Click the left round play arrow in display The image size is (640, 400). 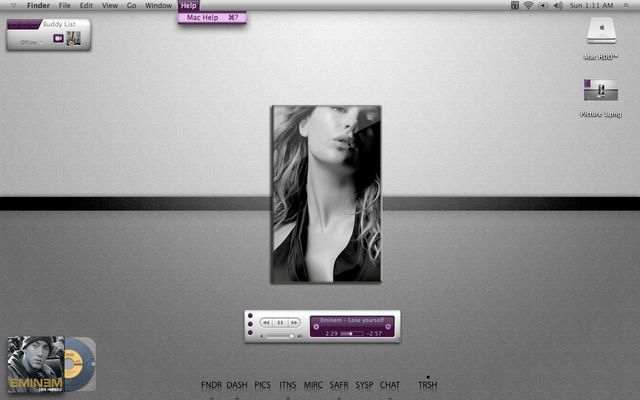point(316,327)
